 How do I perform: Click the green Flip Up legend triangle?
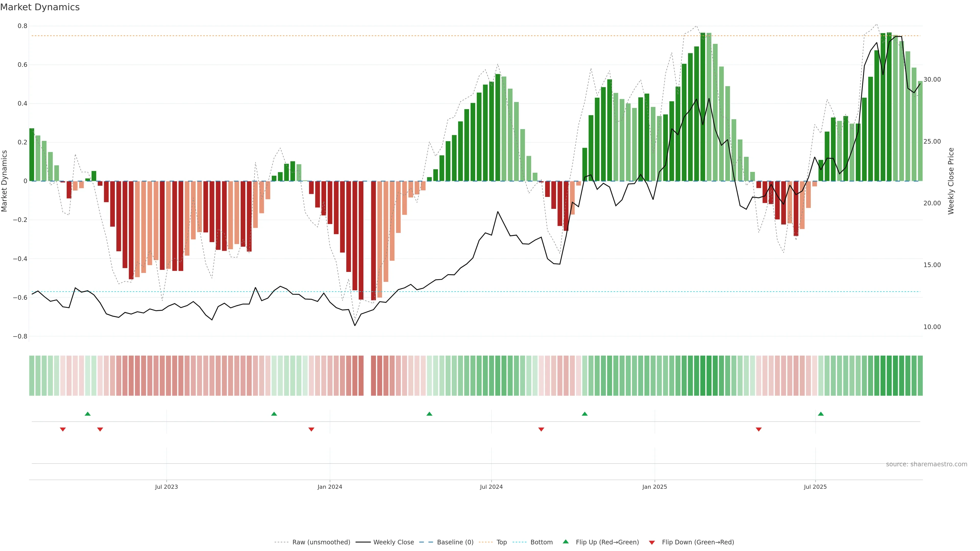(565, 542)
